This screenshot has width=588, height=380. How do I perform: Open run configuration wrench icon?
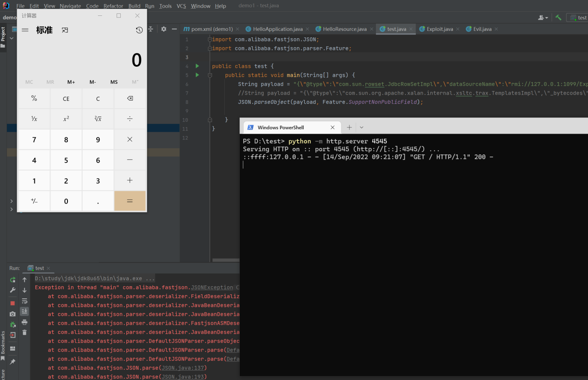[x=13, y=290]
